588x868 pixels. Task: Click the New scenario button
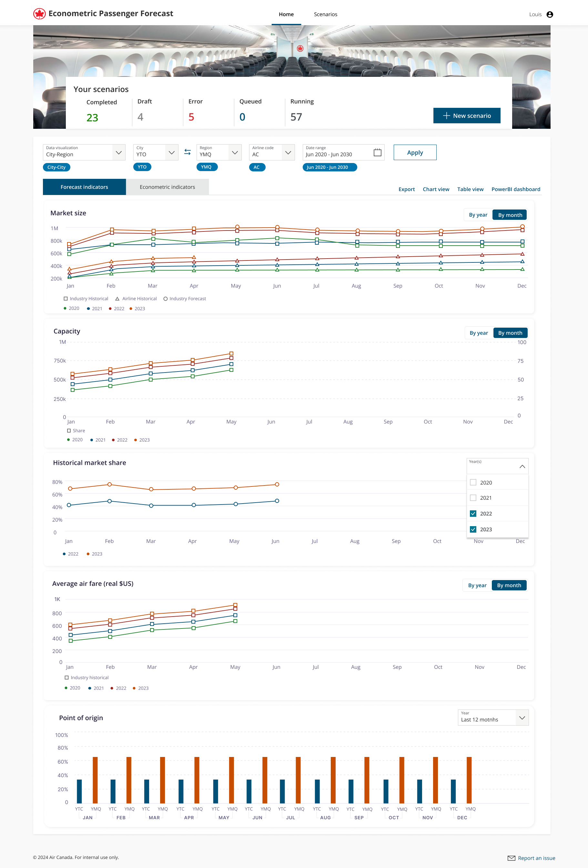467,116
